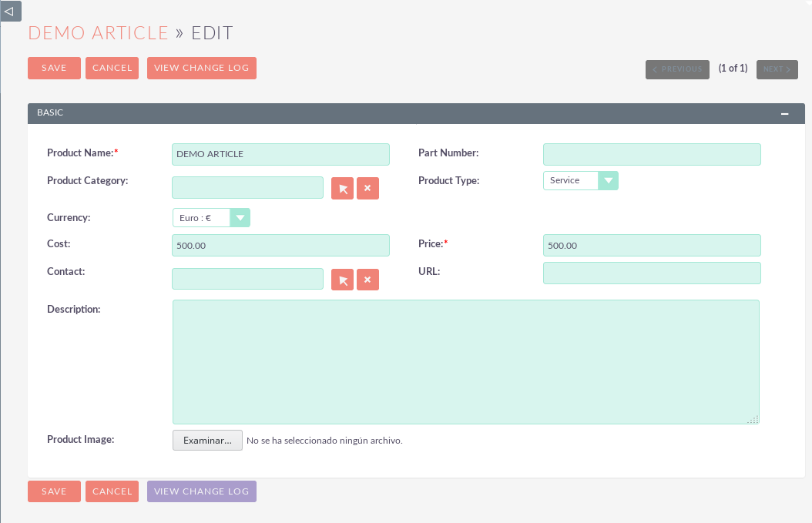This screenshot has width=812, height=523.
Task: Click the Product Name input field
Action: [280, 154]
